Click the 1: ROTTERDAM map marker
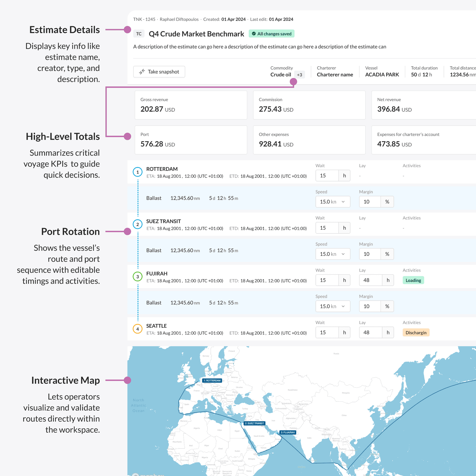The width and height of the screenshot is (476, 476). (212, 381)
